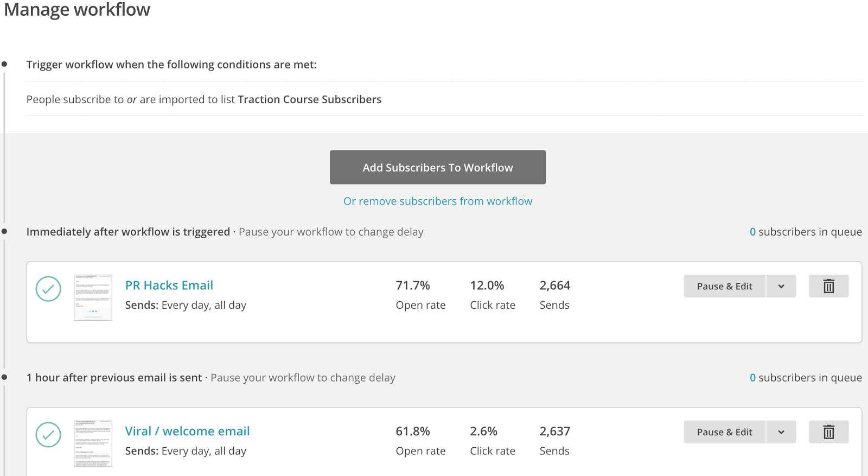The width and height of the screenshot is (868, 476).
Task: Click PR Hacks Email 71.7% open rate
Action: 413,285
